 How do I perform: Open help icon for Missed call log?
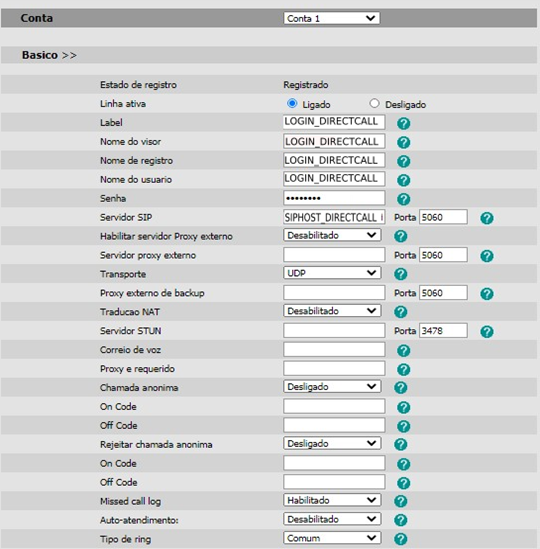pyautogui.click(x=401, y=501)
